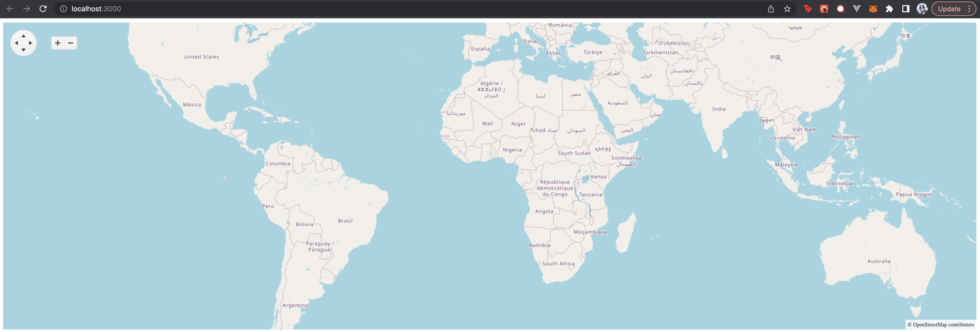Open the Vue devtools extension
Screen dimensions: 980x332
[856, 9]
